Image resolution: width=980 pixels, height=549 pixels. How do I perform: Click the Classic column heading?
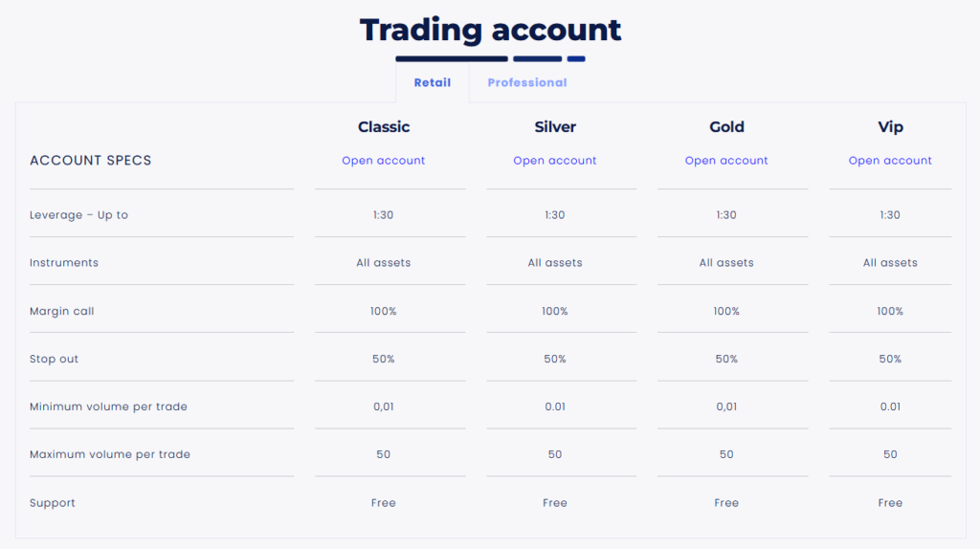click(384, 127)
